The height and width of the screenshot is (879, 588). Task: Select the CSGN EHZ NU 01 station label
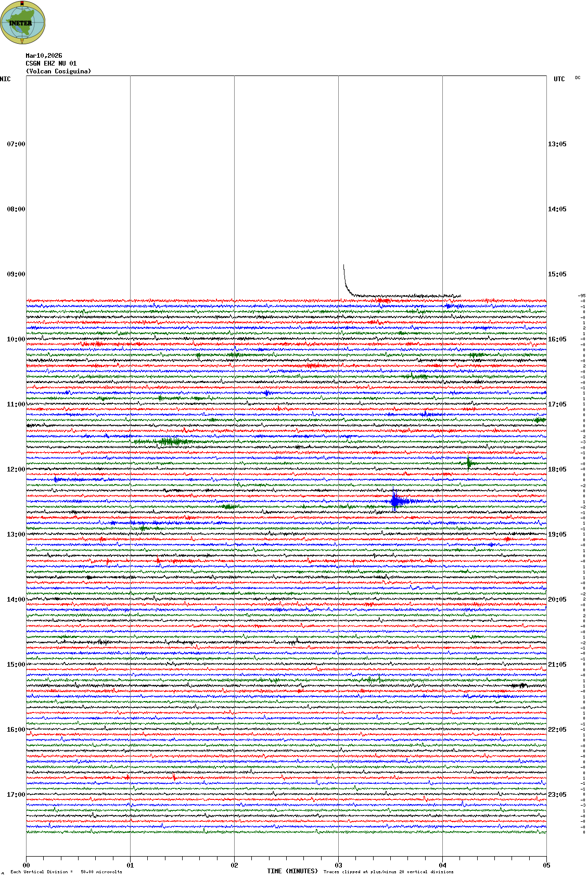click(51, 63)
